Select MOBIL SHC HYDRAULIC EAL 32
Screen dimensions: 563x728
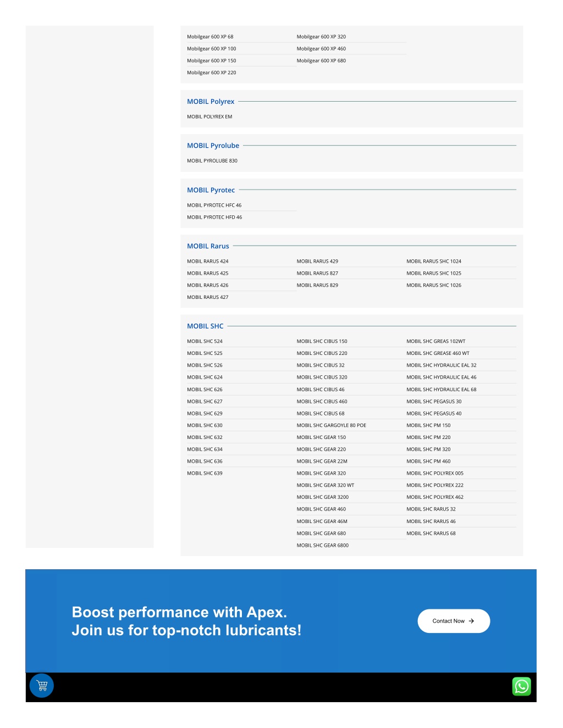click(441, 365)
